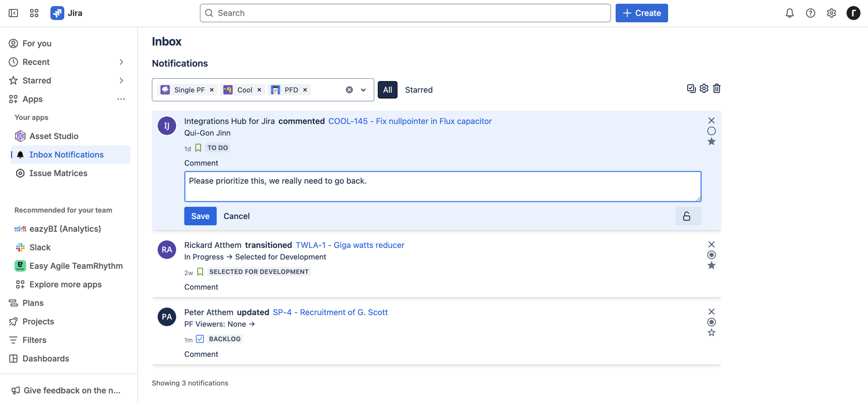The image size is (868, 402).
Task: Toggle read status of COOL-145 notification
Action: click(712, 131)
